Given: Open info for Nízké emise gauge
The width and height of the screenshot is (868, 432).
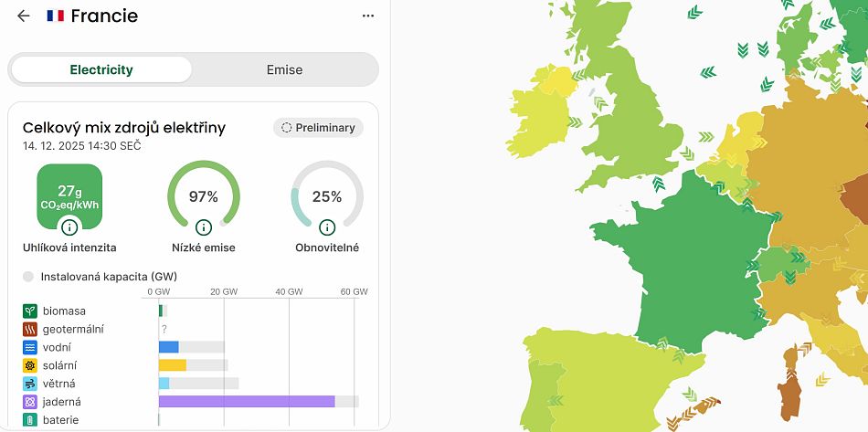Looking at the screenshot, I should coord(203,227).
